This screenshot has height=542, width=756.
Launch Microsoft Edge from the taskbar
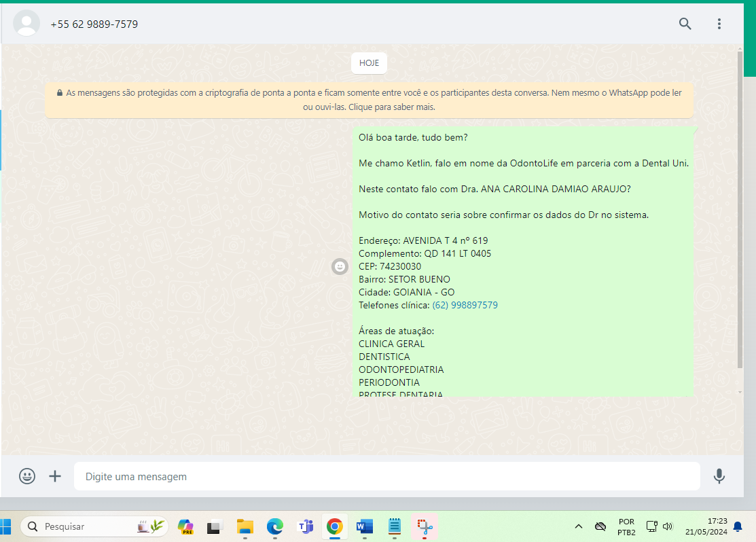click(x=275, y=526)
